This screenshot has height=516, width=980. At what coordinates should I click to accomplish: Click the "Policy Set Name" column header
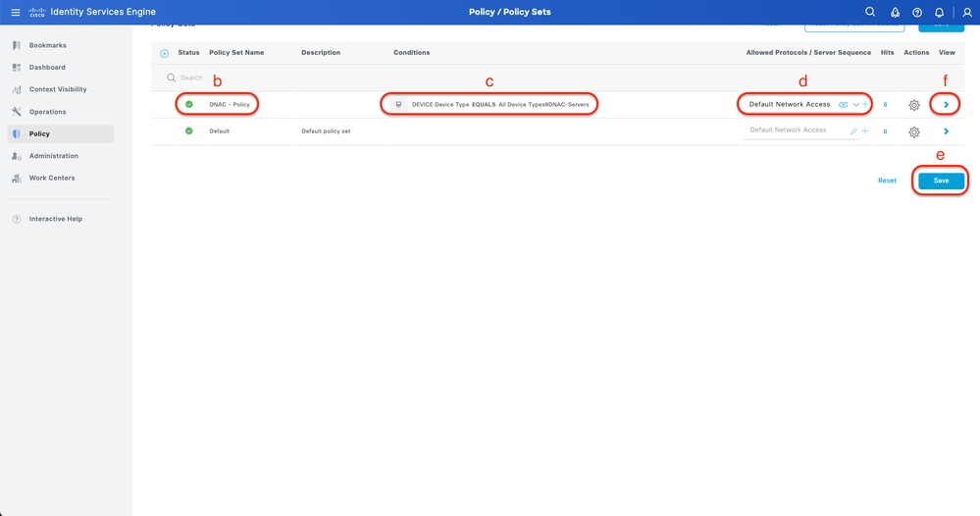pos(236,52)
